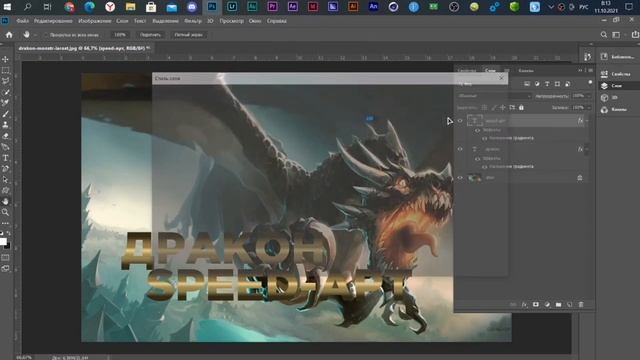Open the layer fill dropdown arrow
This screenshot has height=360, width=640.
589,108
